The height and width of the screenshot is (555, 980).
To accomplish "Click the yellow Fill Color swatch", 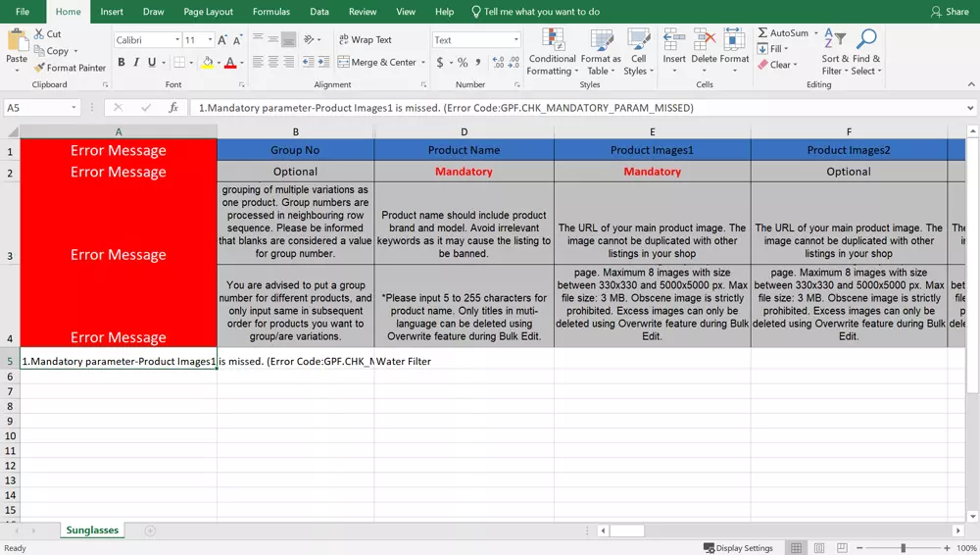I will click(207, 63).
